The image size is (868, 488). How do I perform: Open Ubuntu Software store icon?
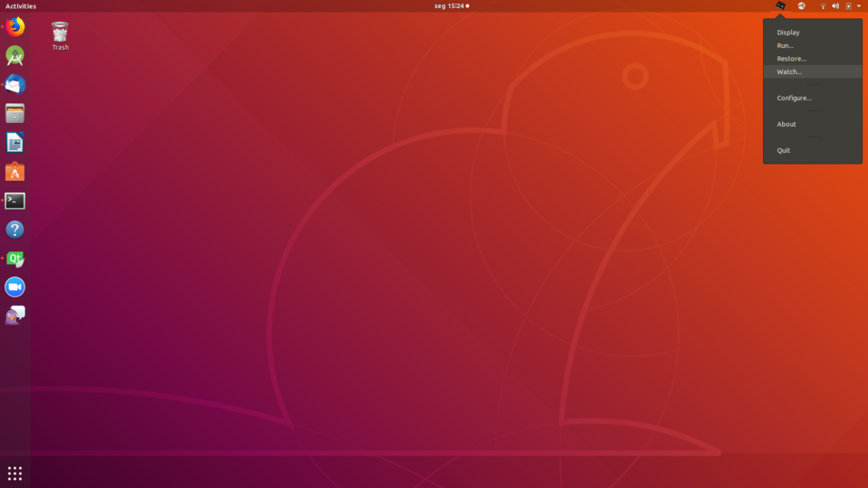(x=15, y=172)
